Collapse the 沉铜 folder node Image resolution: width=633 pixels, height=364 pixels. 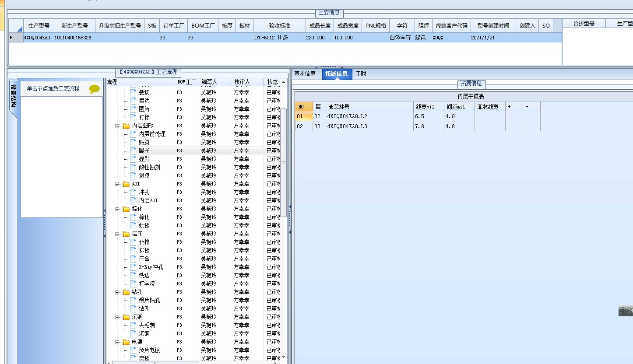117,317
